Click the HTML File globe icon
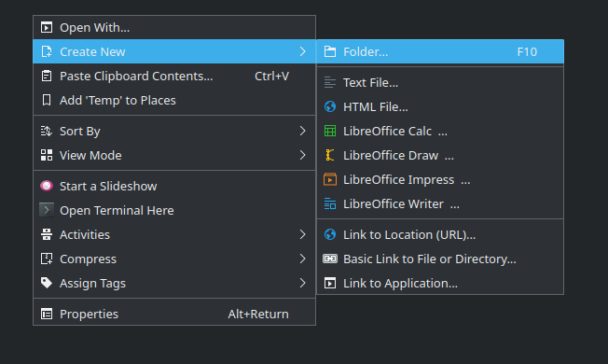 [330, 107]
